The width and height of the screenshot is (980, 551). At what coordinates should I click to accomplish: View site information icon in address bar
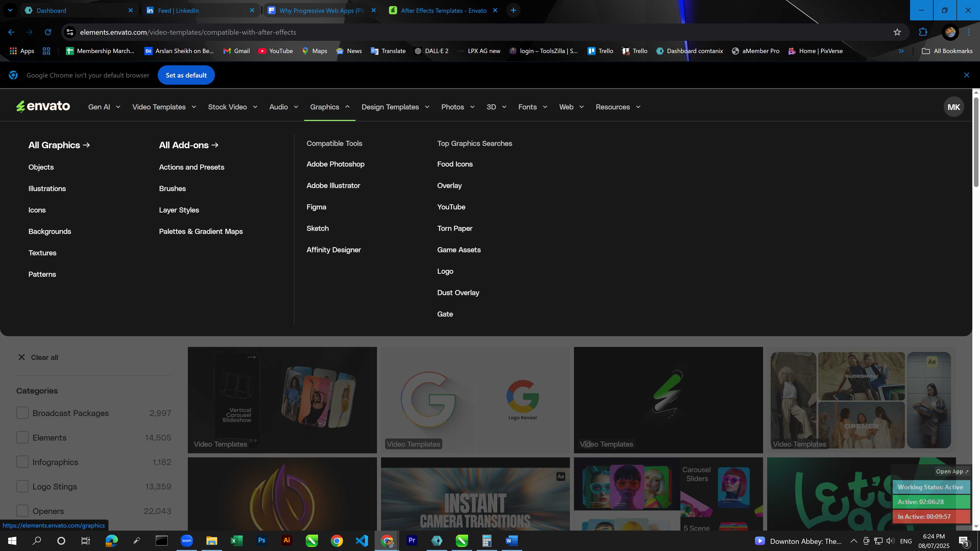click(x=70, y=32)
